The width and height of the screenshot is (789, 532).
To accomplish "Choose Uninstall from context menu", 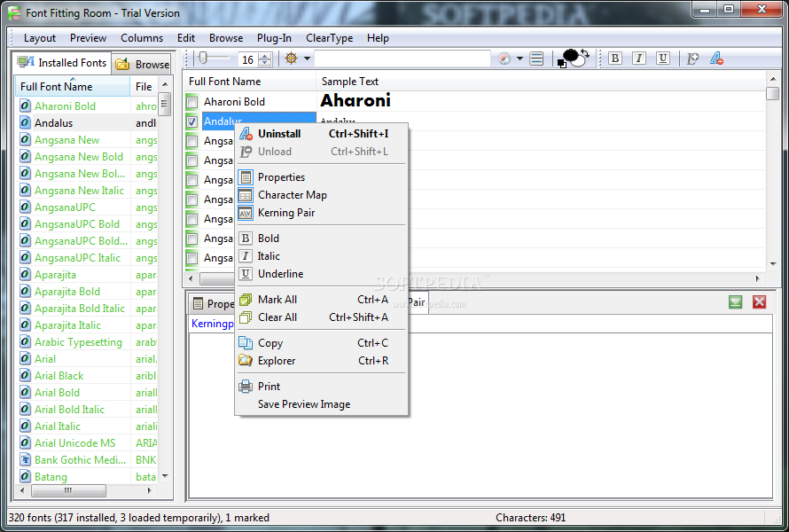I will pos(322,134).
